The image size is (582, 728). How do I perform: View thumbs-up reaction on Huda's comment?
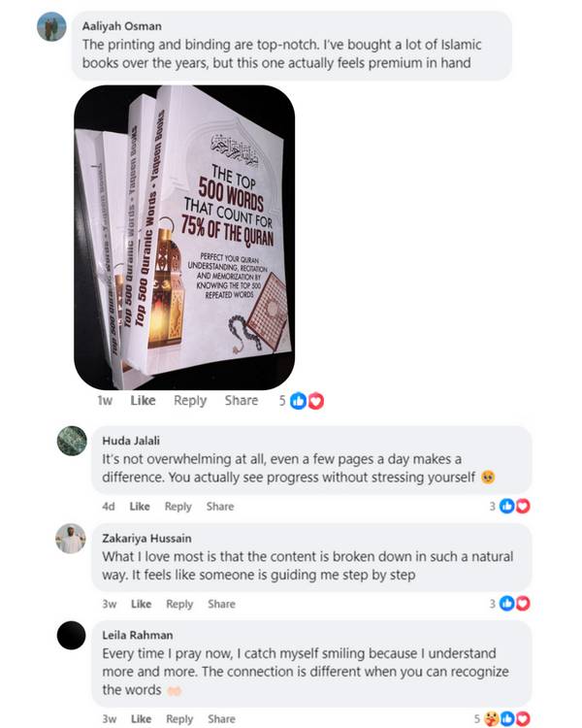(x=506, y=506)
